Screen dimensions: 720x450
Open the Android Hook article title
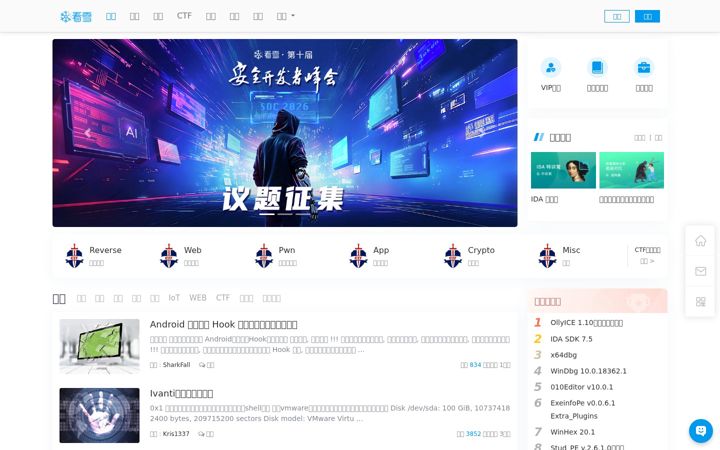pyautogui.click(x=223, y=324)
